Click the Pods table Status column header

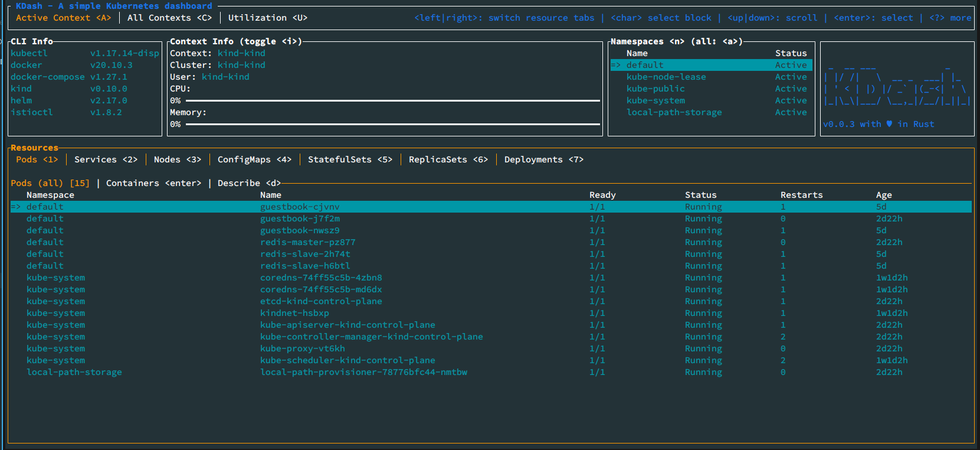pyautogui.click(x=701, y=195)
